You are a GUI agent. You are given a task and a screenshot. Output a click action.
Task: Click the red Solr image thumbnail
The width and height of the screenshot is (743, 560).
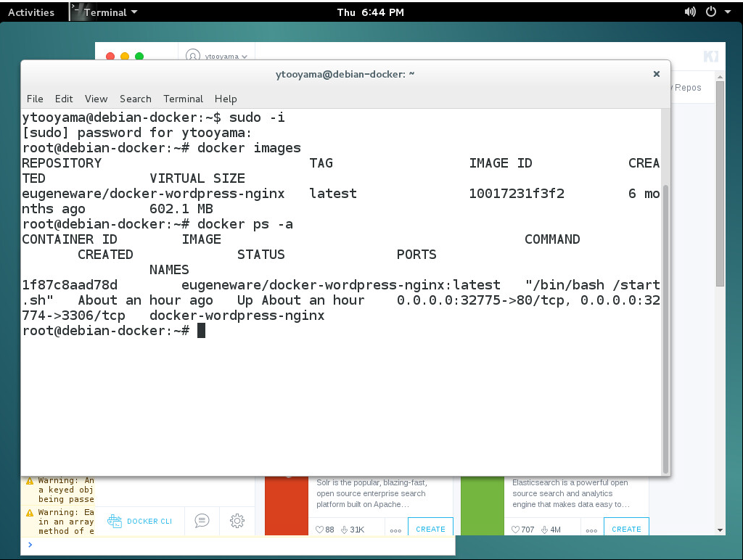coord(286,506)
